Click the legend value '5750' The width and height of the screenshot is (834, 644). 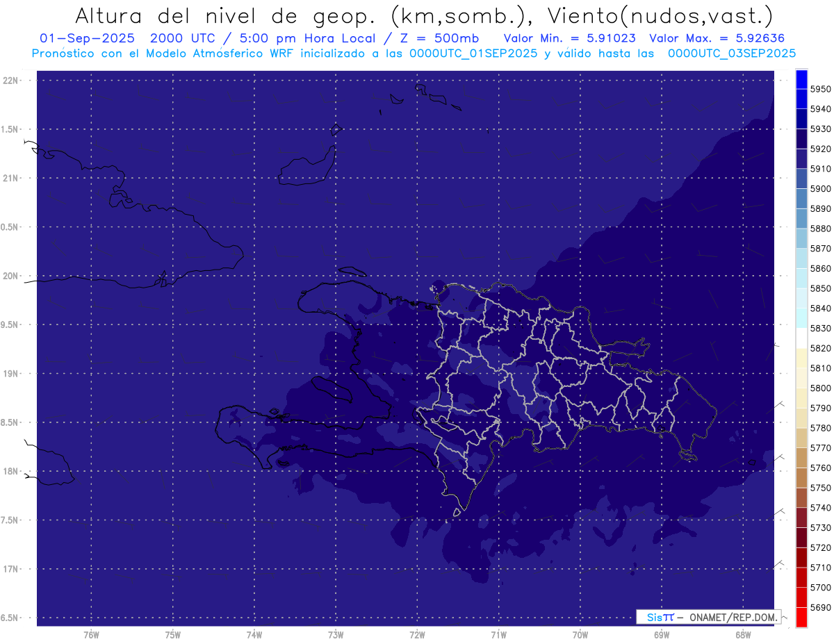point(820,488)
